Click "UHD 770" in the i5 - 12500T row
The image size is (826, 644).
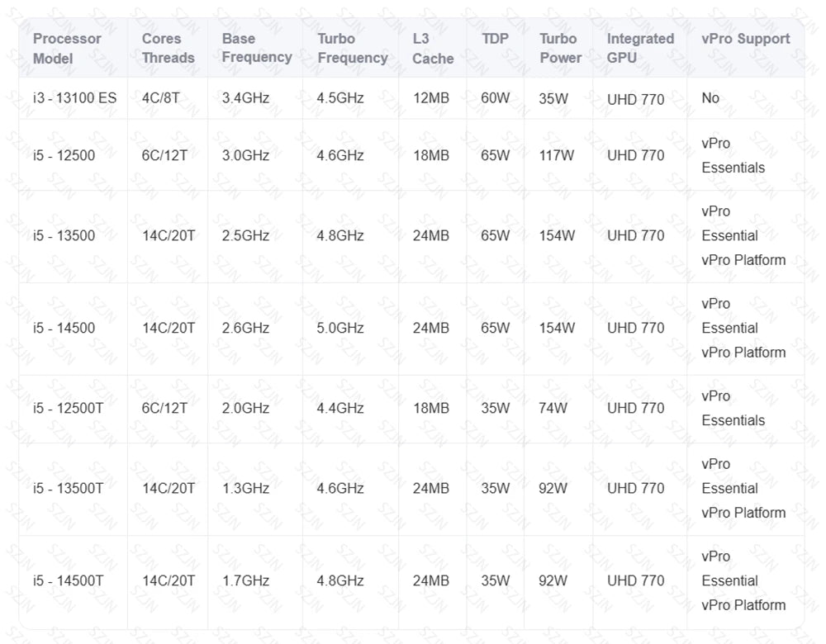tap(635, 408)
